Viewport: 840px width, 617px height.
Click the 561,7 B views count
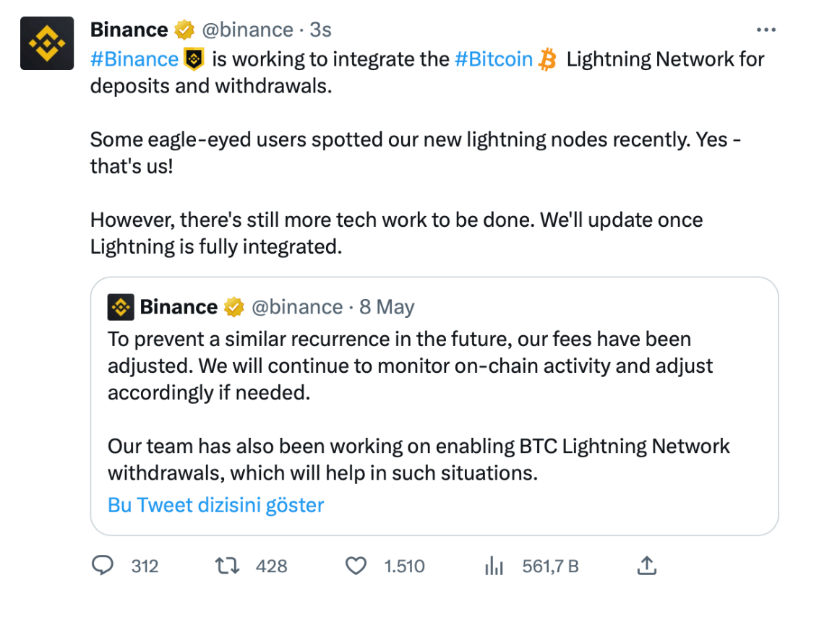(x=550, y=566)
